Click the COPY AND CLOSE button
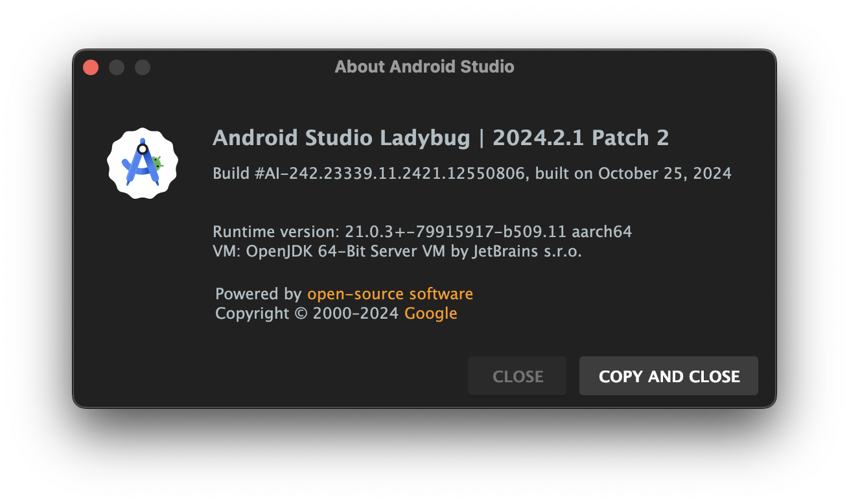This screenshot has width=849, height=504. click(669, 376)
